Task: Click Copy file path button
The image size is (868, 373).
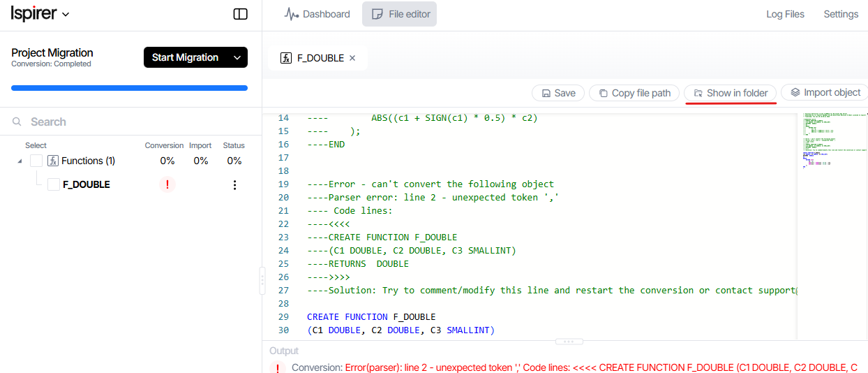Action: pyautogui.click(x=634, y=93)
